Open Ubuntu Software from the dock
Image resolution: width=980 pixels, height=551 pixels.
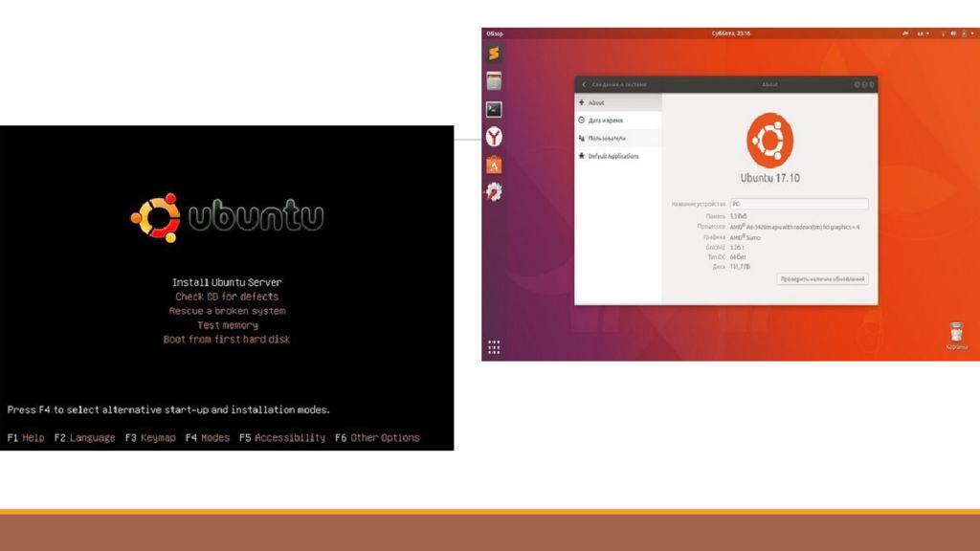(x=494, y=165)
